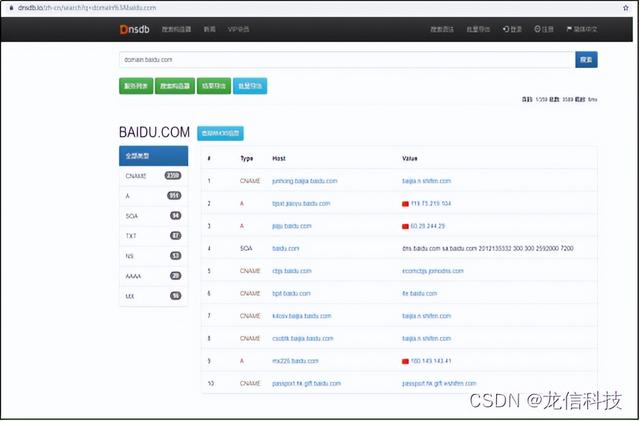Image resolution: width=640 pixels, height=421 pixels.
Task: Click the search query input field
Action: tap(347, 60)
